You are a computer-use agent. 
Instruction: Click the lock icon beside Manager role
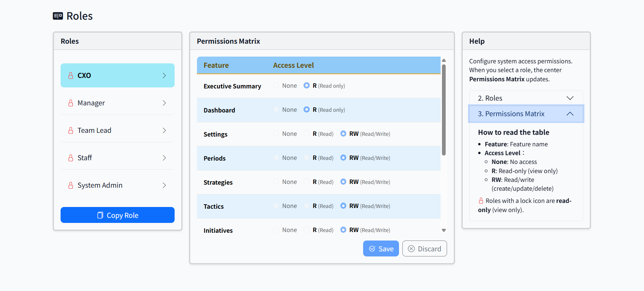pos(71,103)
